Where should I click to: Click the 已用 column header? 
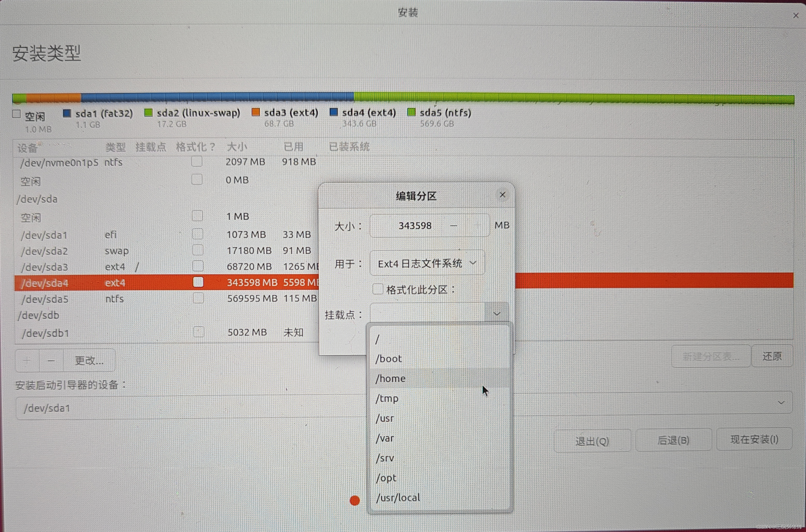click(x=294, y=147)
